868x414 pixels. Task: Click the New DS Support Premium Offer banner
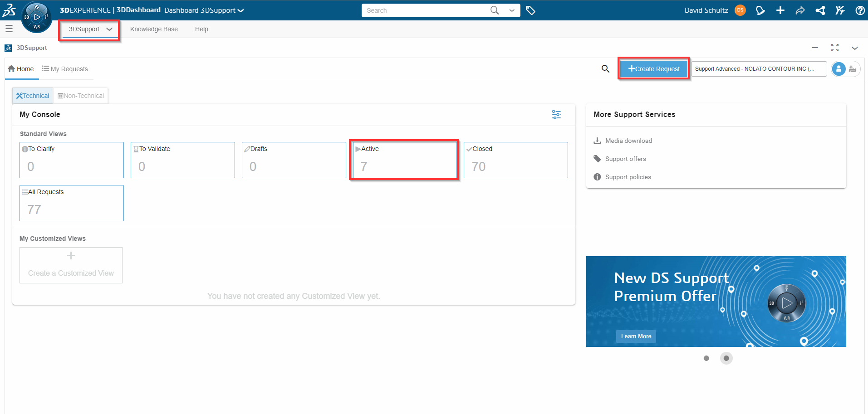(x=716, y=302)
